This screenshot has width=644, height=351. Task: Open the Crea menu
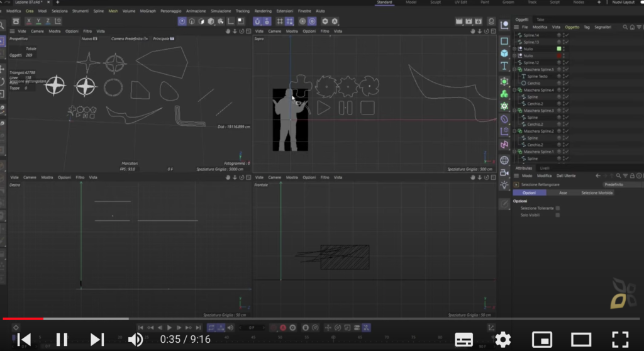tap(30, 11)
